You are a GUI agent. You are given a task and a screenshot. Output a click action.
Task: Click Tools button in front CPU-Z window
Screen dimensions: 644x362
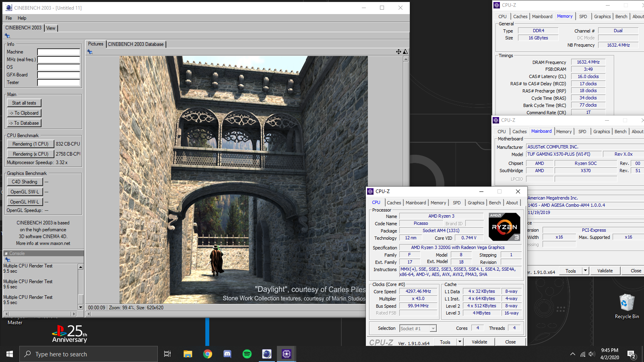[445, 342]
